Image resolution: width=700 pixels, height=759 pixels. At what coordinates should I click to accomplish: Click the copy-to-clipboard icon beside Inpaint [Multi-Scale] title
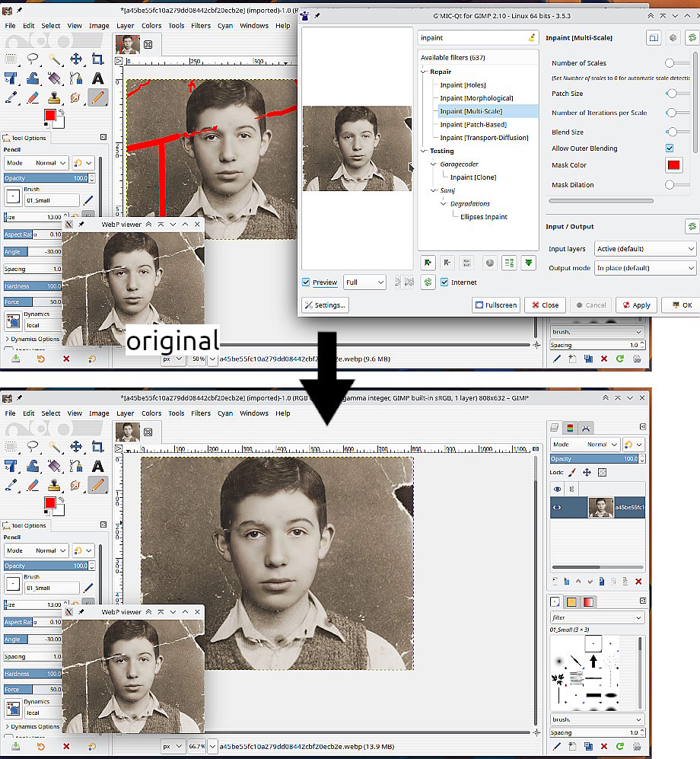pos(654,37)
